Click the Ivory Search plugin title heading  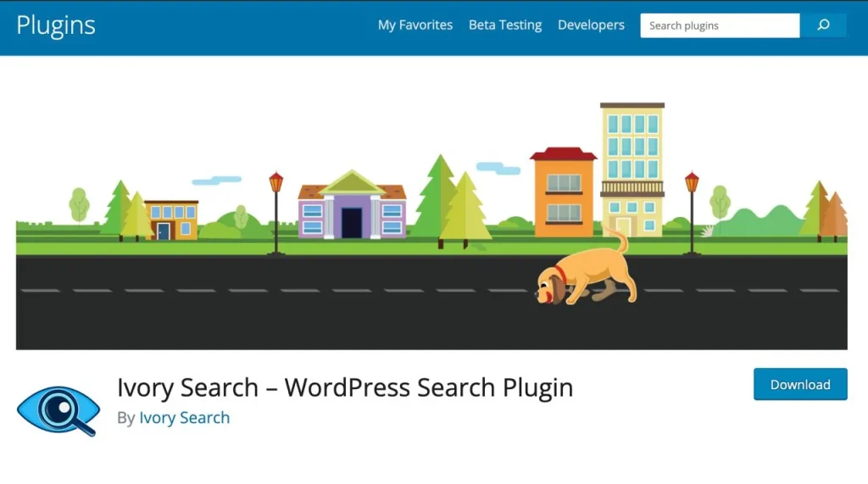345,387
